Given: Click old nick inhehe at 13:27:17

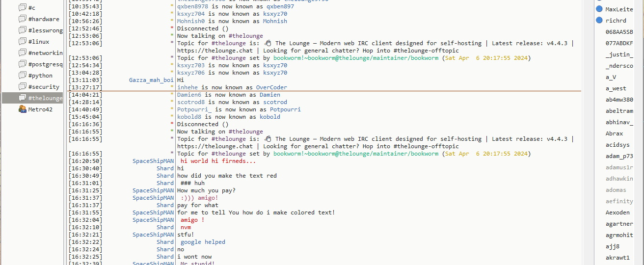Looking at the screenshot, I should [x=188, y=87].
